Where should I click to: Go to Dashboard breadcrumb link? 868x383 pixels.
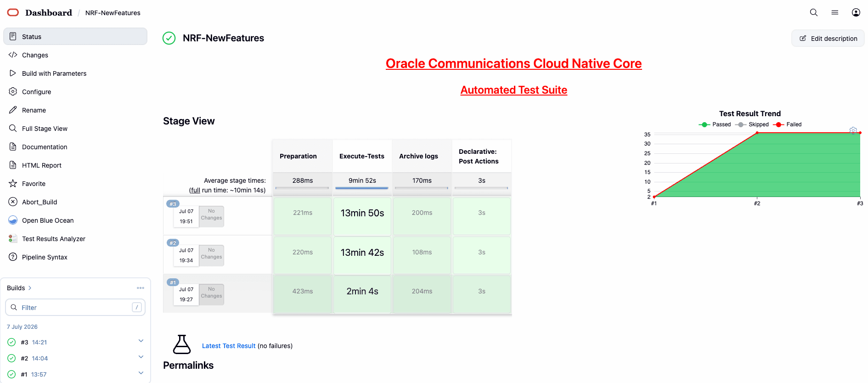[49, 13]
